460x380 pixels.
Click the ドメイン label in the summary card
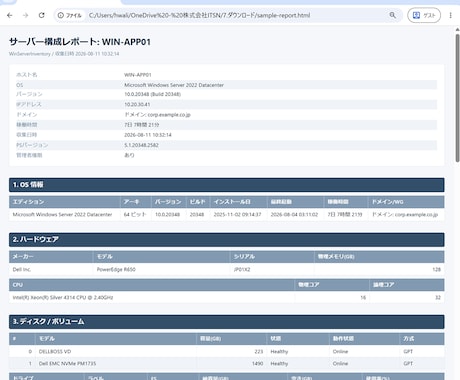27,114
